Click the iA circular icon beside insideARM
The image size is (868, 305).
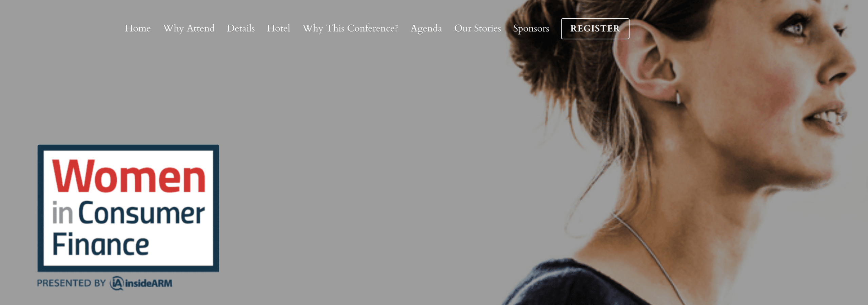[117, 283]
